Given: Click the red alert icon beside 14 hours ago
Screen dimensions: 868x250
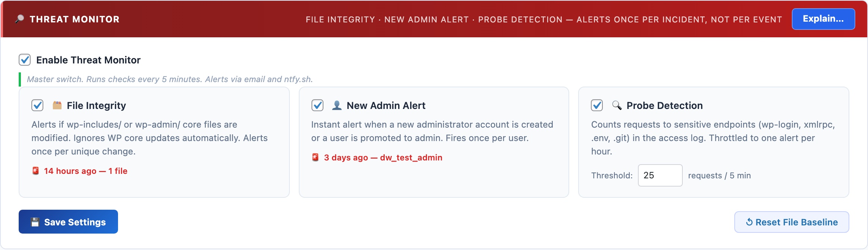Looking at the screenshot, I should click(x=35, y=171).
